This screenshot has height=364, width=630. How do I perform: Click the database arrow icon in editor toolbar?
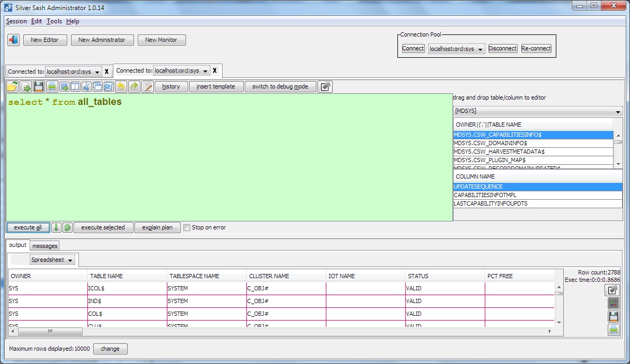(x=26, y=86)
